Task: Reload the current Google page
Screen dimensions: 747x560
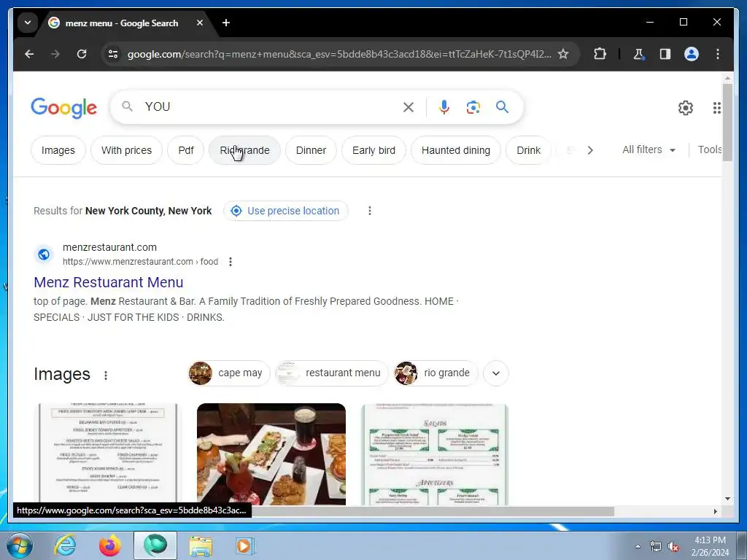Action: (x=82, y=54)
